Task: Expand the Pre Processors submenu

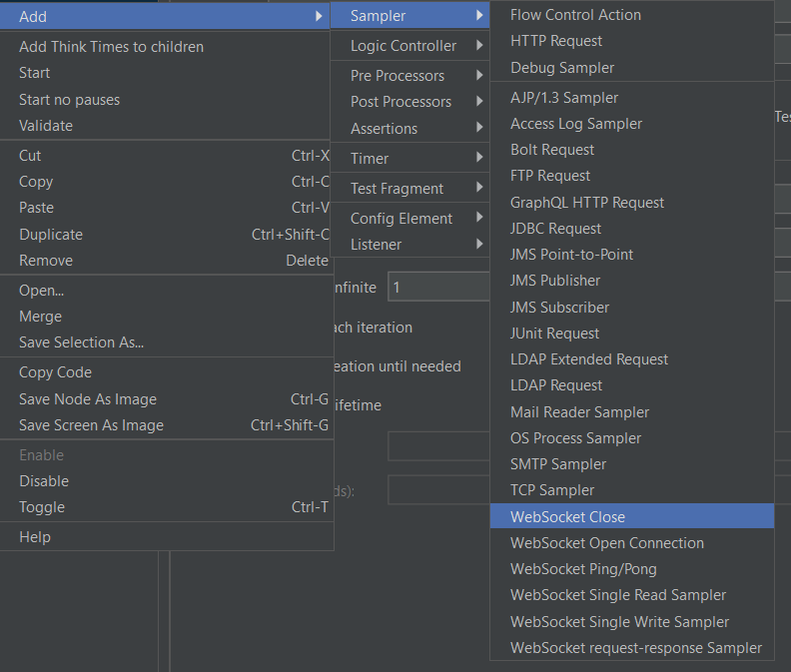Action: pos(397,76)
